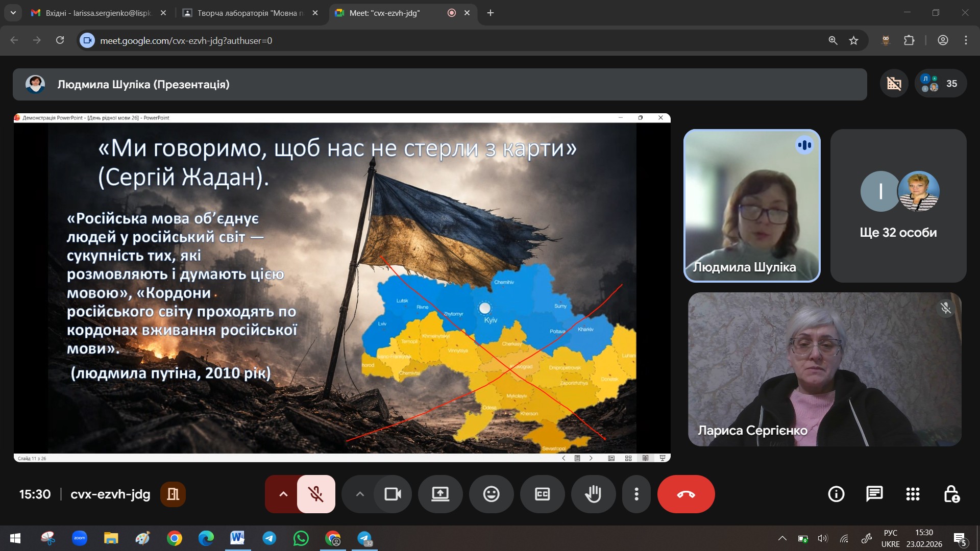Image resolution: width=980 pixels, height=551 pixels.
Task: Open the emoji reactions button
Action: point(491,494)
